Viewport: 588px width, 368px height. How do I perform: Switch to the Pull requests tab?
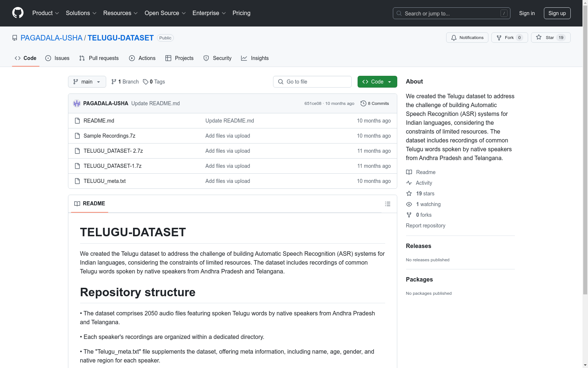coord(99,58)
